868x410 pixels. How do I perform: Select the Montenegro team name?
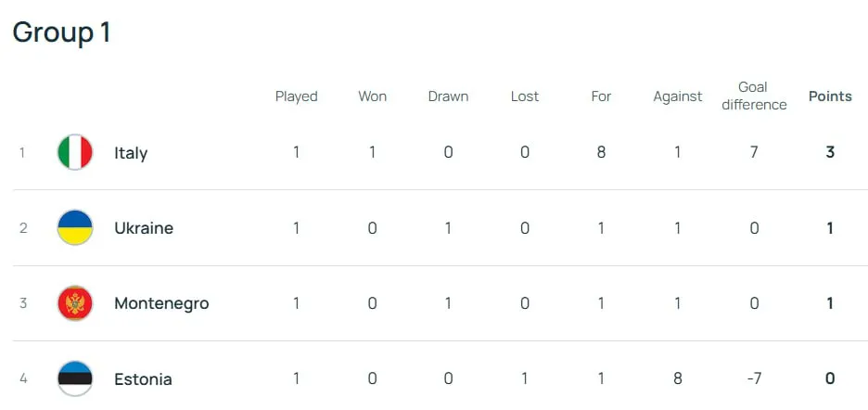pos(161,304)
